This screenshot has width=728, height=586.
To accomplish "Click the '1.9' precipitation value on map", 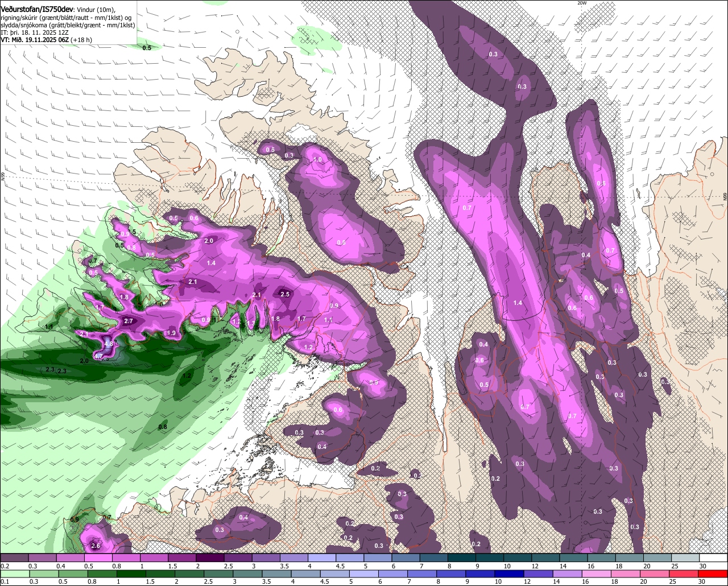I will (x=171, y=333).
